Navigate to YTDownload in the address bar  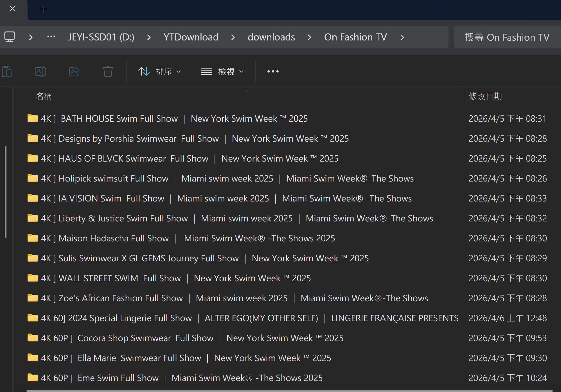pos(191,37)
